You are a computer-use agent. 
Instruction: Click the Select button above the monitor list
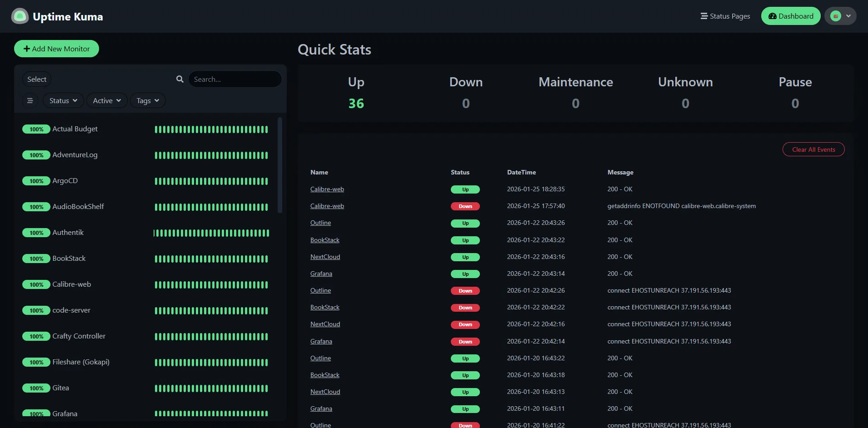coord(36,79)
